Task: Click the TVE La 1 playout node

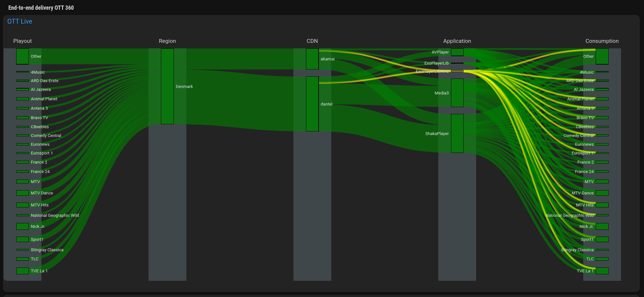Action: pyautogui.click(x=22, y=271)
